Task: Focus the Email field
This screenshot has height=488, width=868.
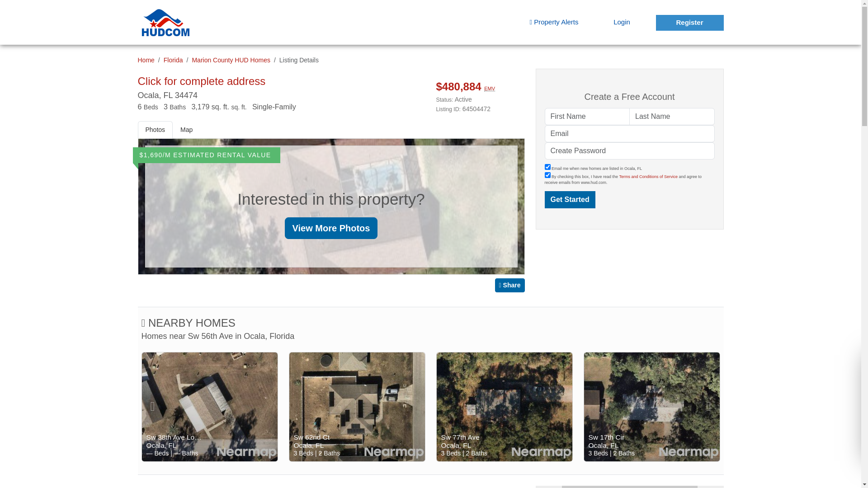Action: coord(629,134)
